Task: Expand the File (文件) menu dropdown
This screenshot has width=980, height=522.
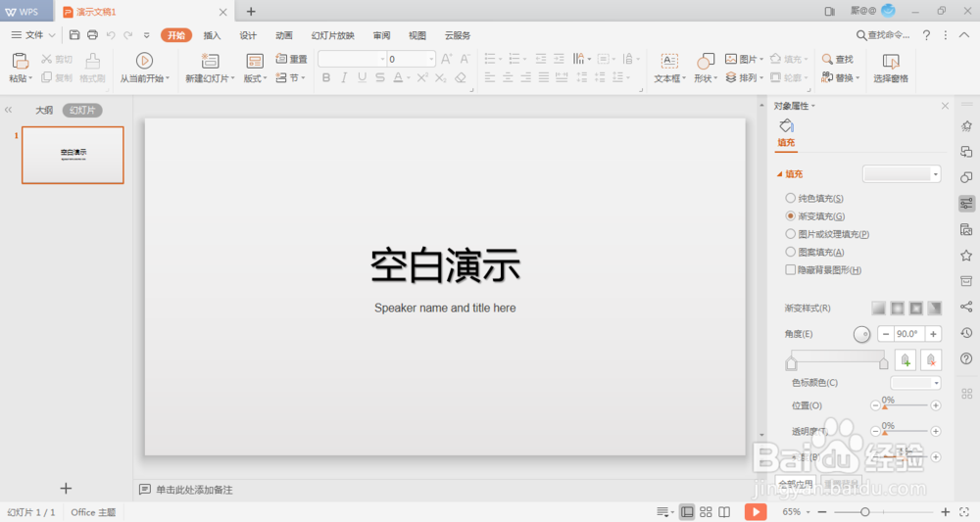Action: [x=33, y=35]
